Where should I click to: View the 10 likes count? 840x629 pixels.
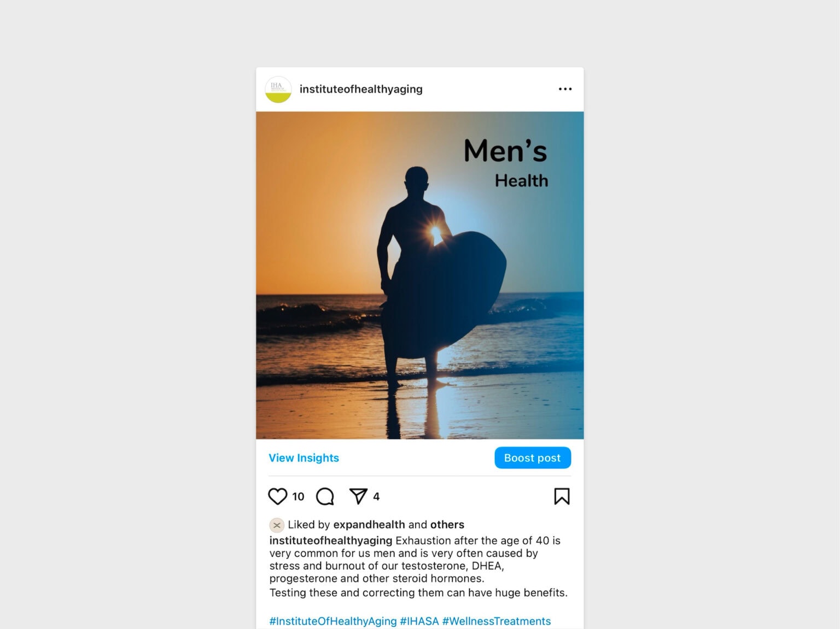[298, 496]
